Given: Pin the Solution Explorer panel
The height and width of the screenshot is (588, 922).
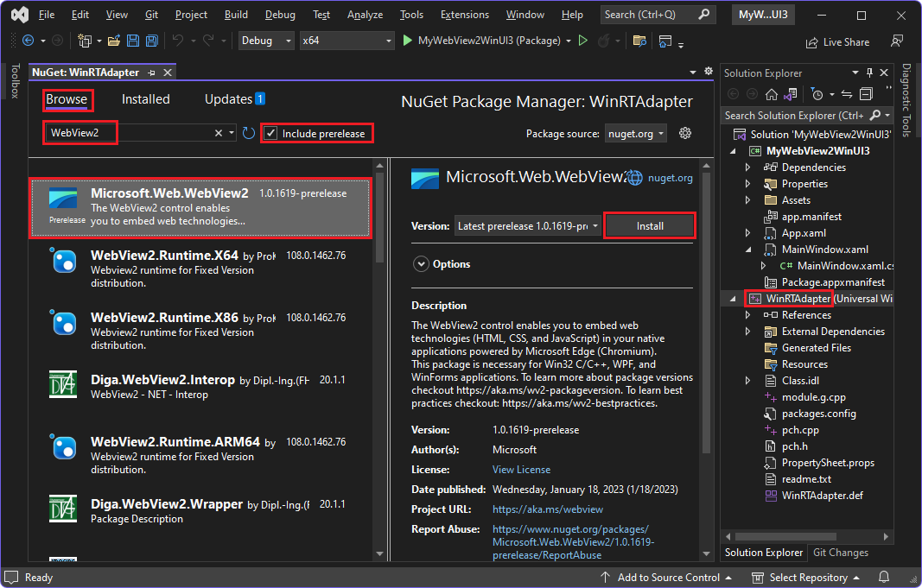Looking at the screenshot, I should [x=870, y=73].
